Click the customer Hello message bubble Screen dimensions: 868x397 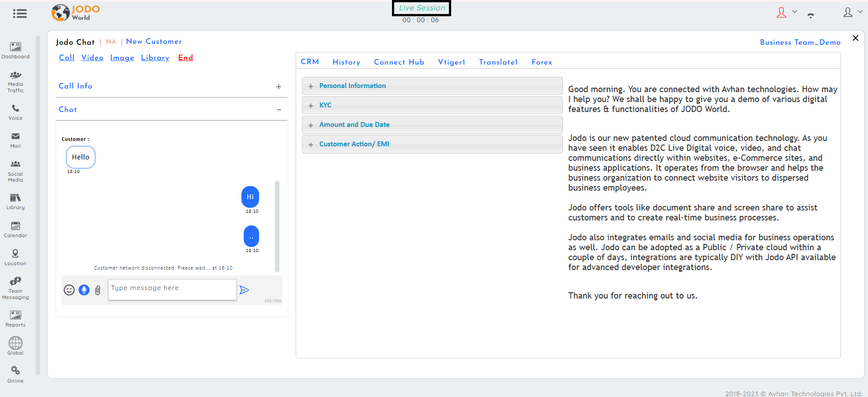pos(80,157)
